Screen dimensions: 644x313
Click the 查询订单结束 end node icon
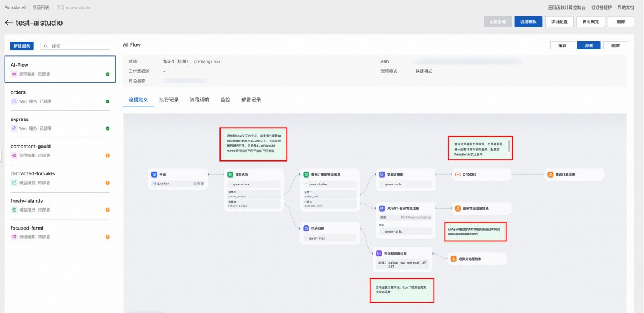(x=550, y=175)
